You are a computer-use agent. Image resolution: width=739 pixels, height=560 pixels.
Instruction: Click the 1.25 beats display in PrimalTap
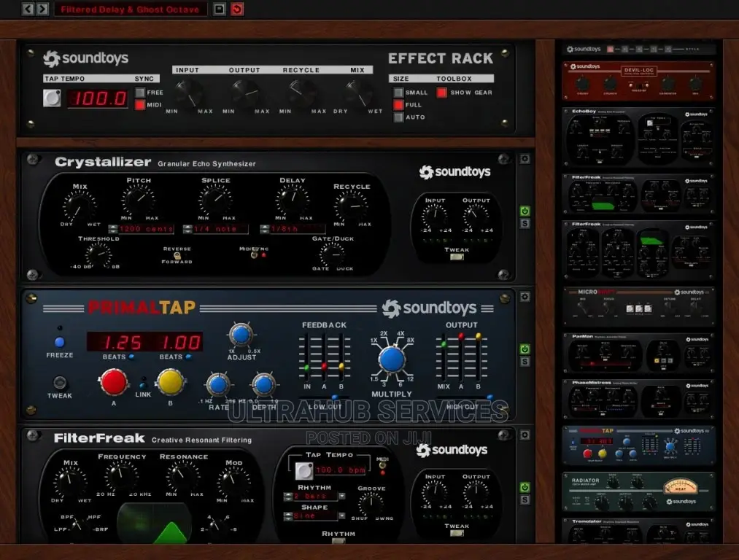(x=123, y=342)
